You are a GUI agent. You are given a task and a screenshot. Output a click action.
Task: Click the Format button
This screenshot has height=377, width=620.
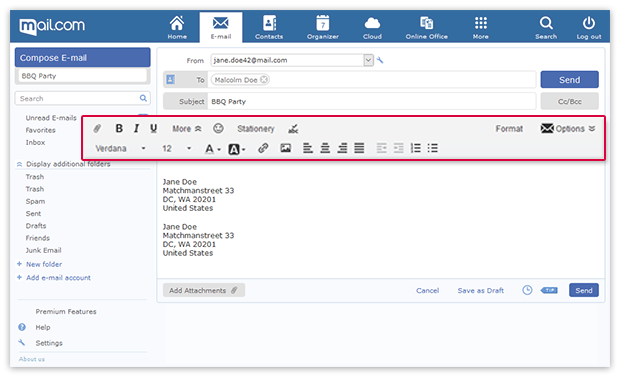click(x=509, y=129)
